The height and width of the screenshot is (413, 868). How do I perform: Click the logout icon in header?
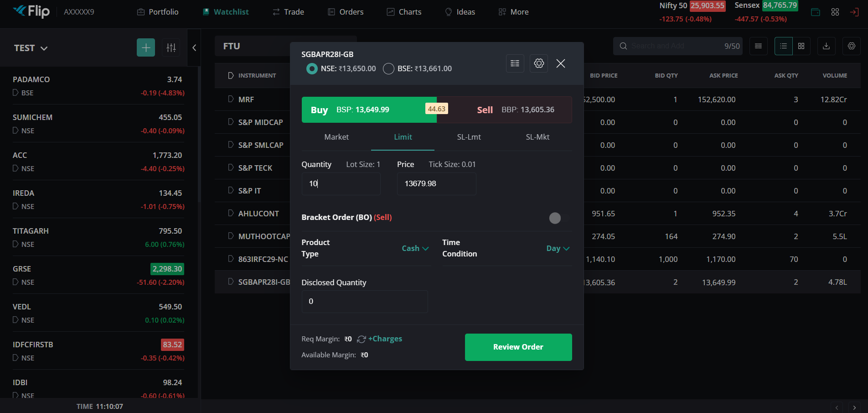pos(854,12)
